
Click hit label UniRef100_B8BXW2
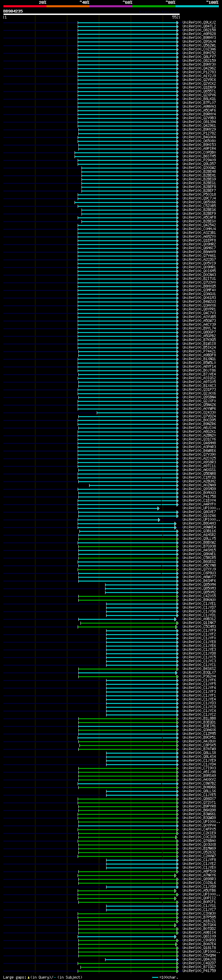coord(199,543)
